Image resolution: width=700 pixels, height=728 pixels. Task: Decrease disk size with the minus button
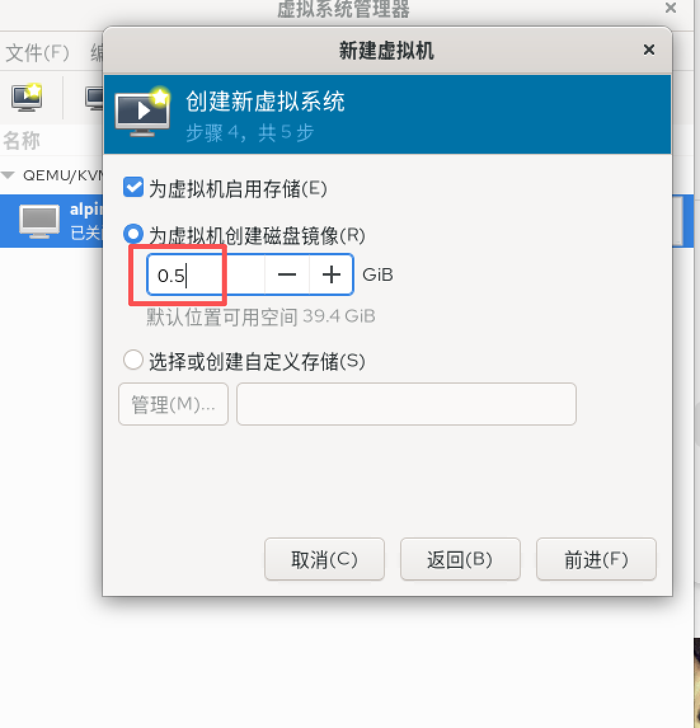click(287, 275)
